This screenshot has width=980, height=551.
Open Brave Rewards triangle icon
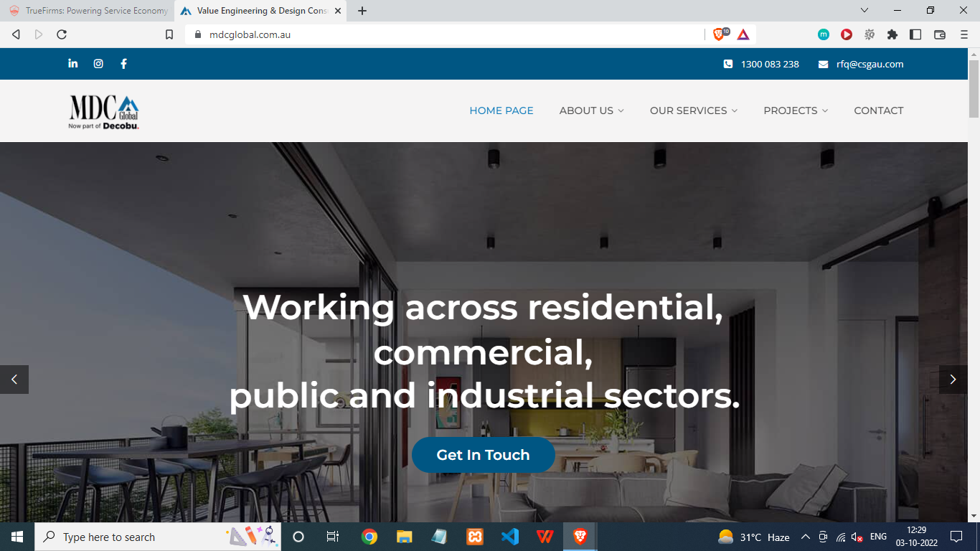pos(743,34)
